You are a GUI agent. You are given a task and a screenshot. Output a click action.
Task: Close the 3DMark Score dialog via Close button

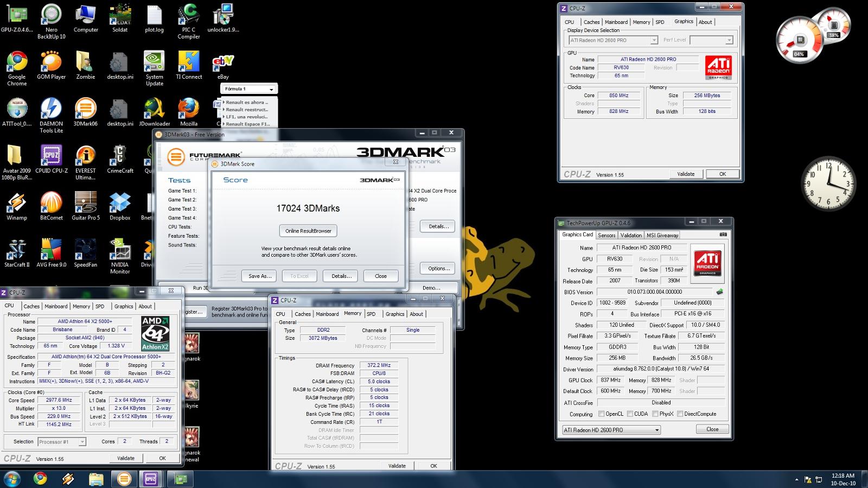[381, 276]
